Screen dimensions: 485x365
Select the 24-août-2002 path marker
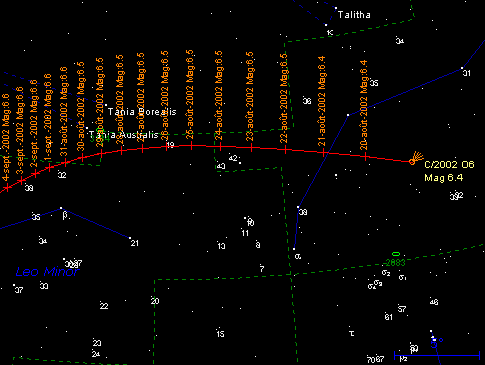[x=220, y=146]
